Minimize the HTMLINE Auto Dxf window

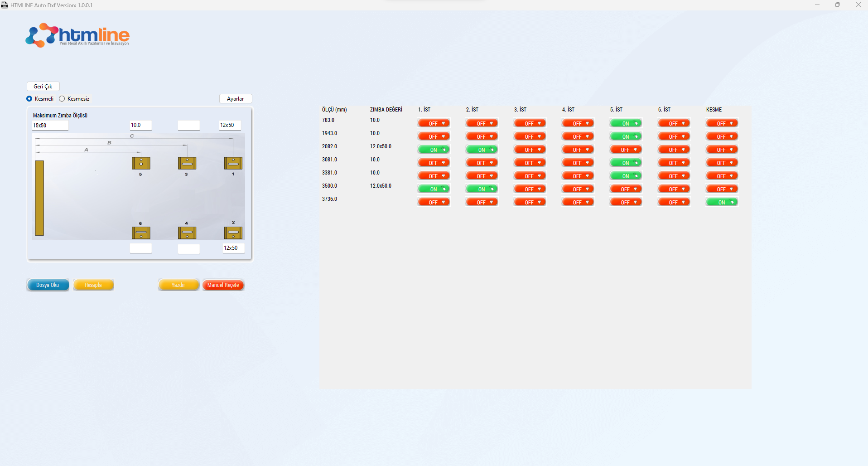[x=817, y=5]
